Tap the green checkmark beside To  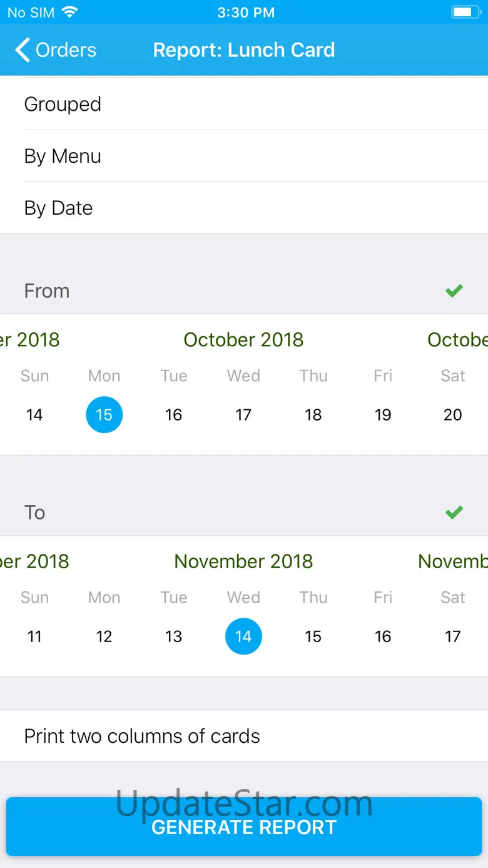tap(454, 513)
